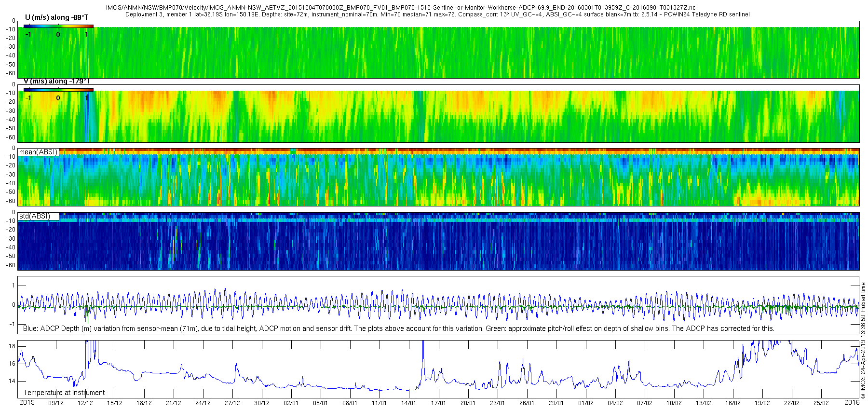Image resolution: width=868 pixels, height=410 pixels.
Task: Click the '25/02' date tick
Action: [x=821, y=403]
